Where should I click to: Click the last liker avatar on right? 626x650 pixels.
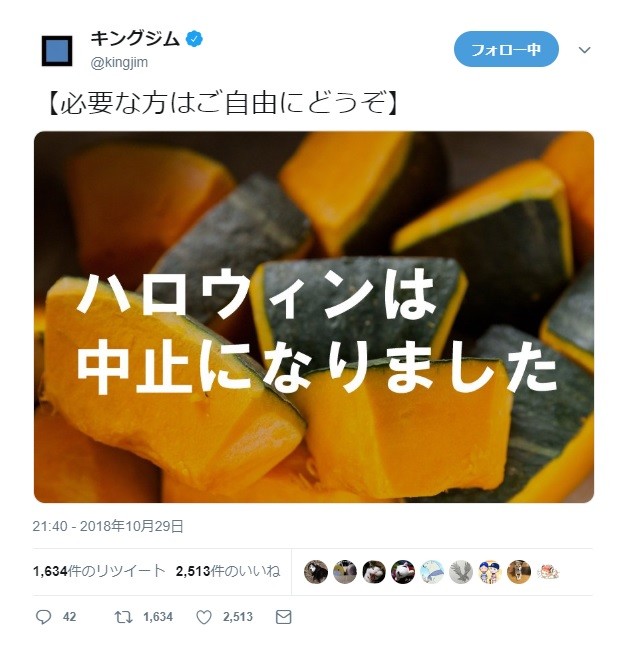pyautogui.click(x=548, y=572)
